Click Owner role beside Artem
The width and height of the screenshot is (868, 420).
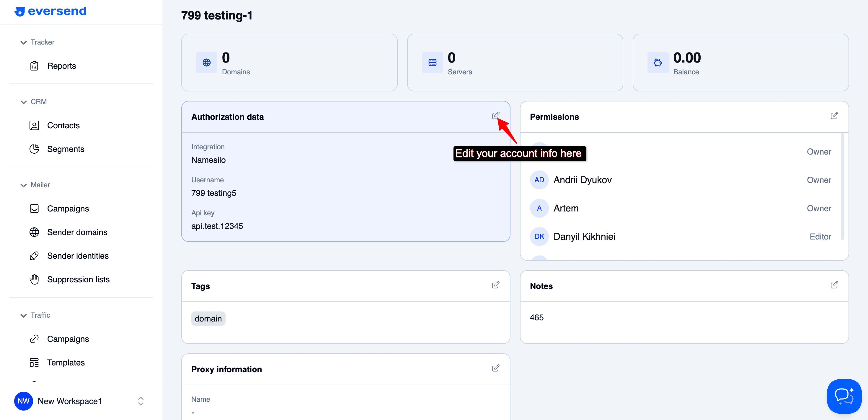(819, 208)
